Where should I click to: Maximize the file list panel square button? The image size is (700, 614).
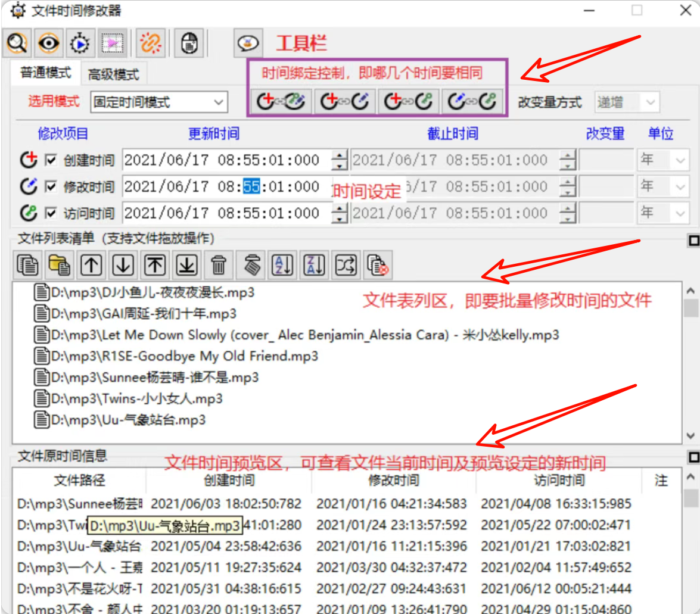pyautogui.click(x=693, y=241)
